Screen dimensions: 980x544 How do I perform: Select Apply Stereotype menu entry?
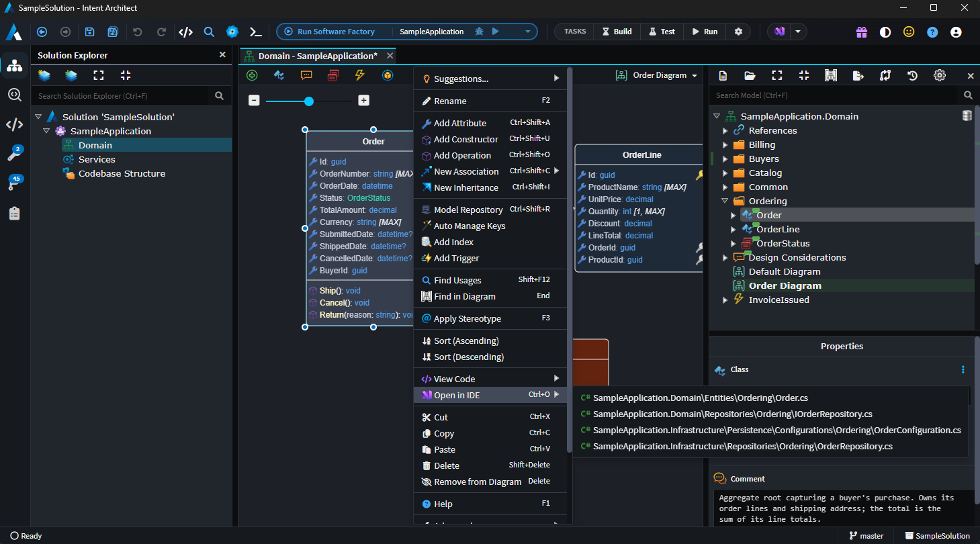pos(490,318)
